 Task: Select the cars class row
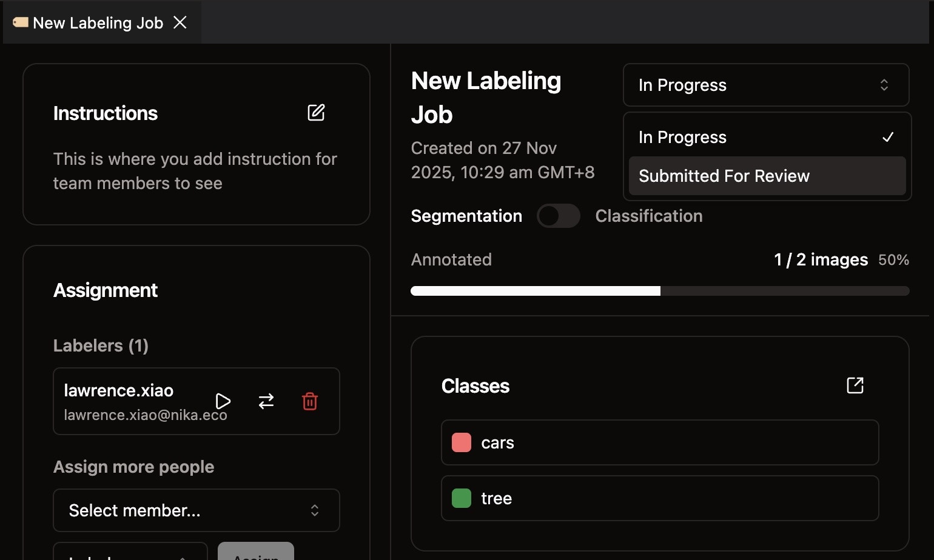coord(660,442)
